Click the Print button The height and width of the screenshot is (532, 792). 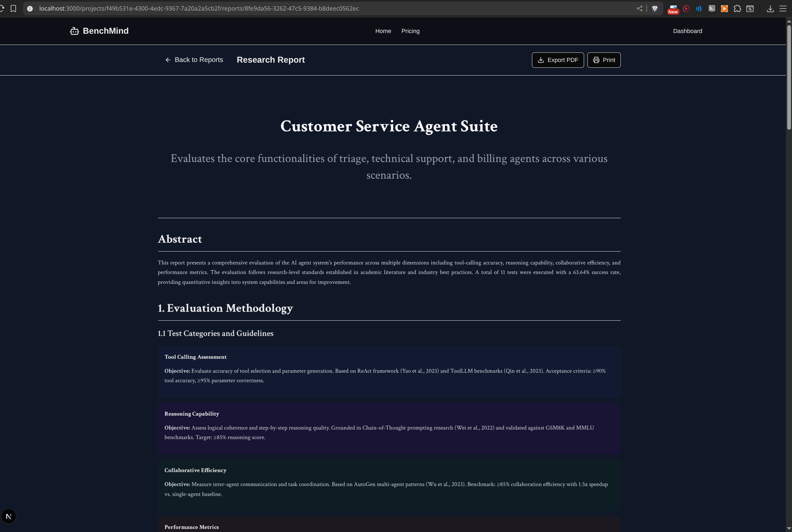[604, 60]
